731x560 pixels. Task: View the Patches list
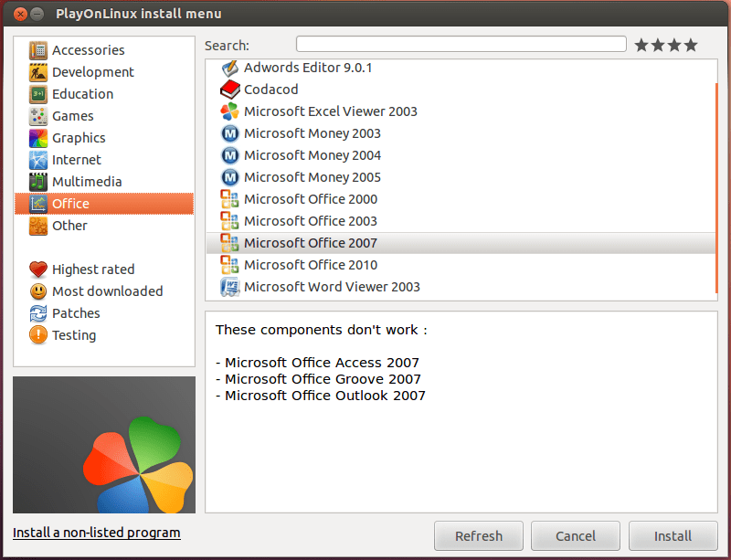(74, 313)
